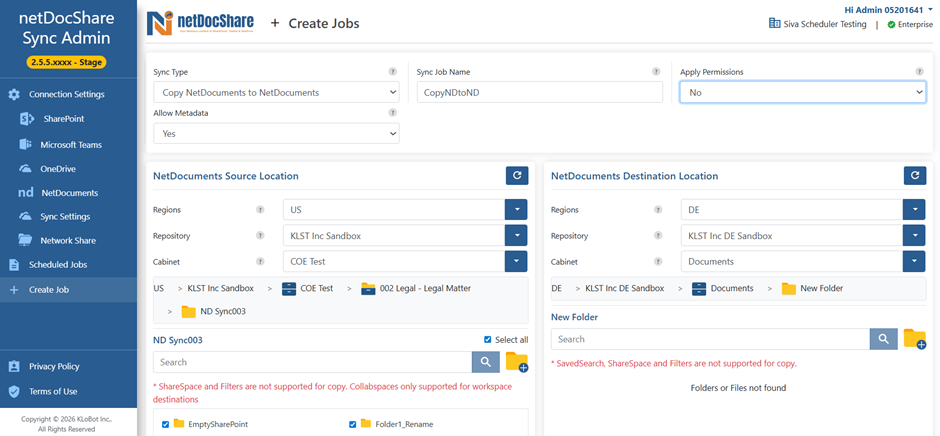Click the Folder1_Rename folder name
Screen dimensions: 940x436
pyautogui.click(x=404, y=425)
